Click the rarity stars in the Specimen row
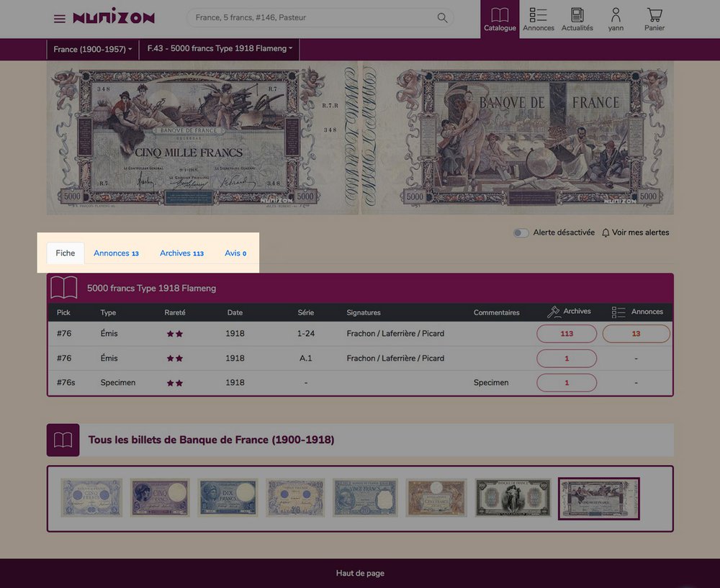Image resolution: width=720 pixels, height=588 pixels. 175,383
